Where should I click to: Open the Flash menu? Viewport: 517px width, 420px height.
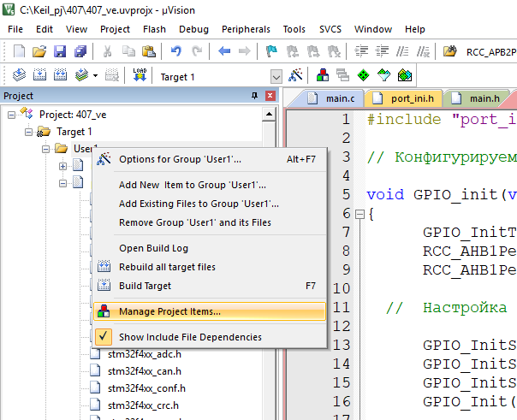[x=154, y=29]
